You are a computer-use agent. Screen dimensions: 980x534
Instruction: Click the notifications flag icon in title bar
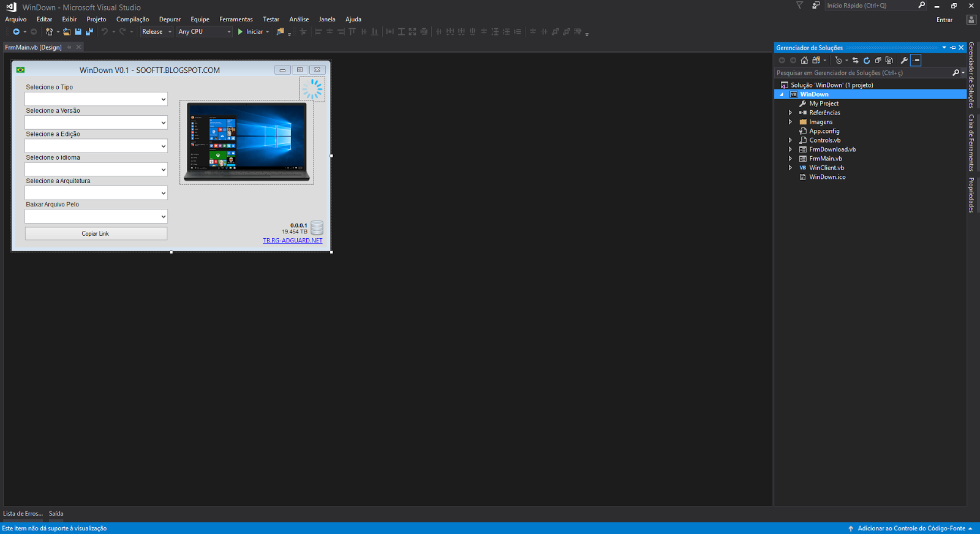tap(799, 6)
